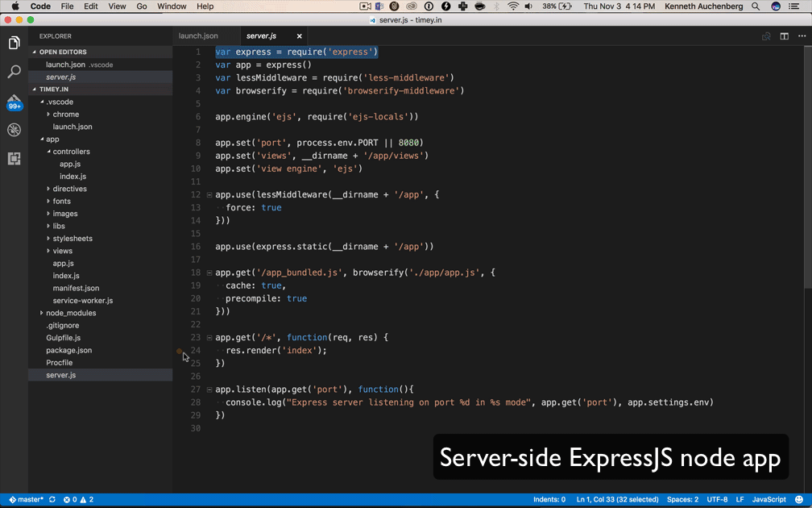Click the warnings count in status bar

[87, 500]
